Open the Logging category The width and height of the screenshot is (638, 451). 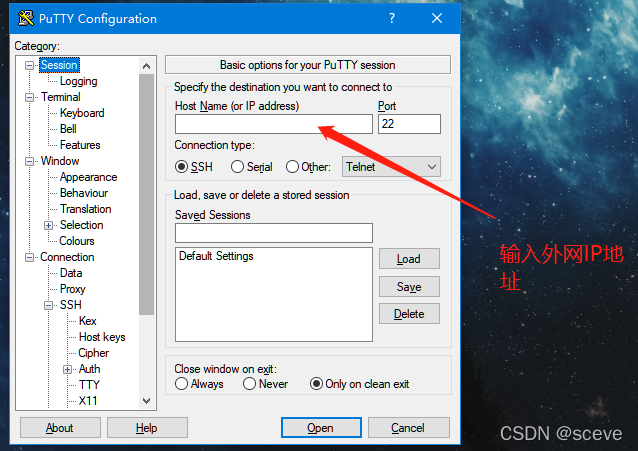(79, 81)
